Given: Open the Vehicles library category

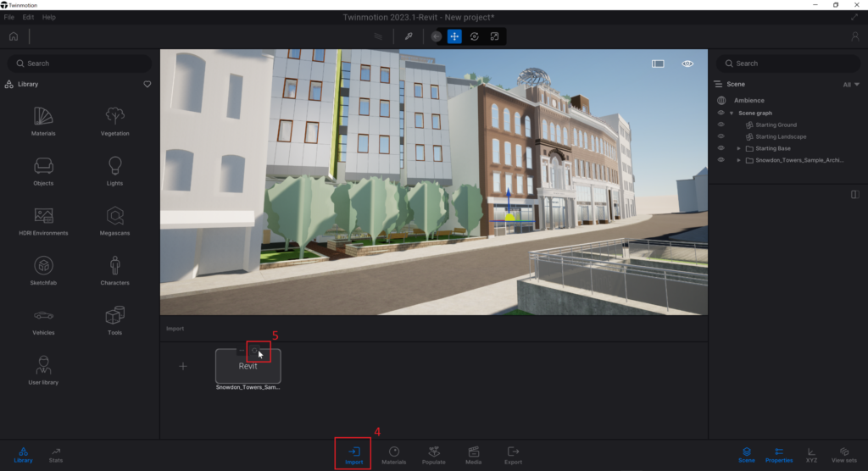Looking at the screenshot, I should [43, 322].
